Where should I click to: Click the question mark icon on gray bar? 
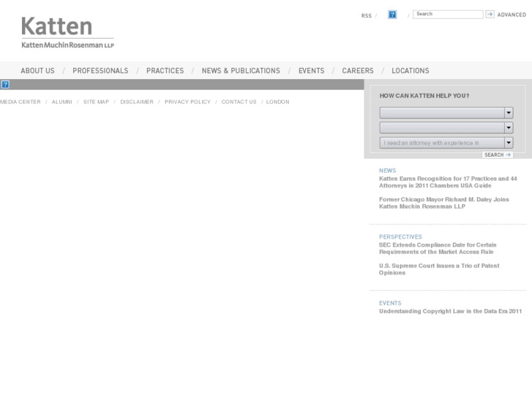[5, 84]
